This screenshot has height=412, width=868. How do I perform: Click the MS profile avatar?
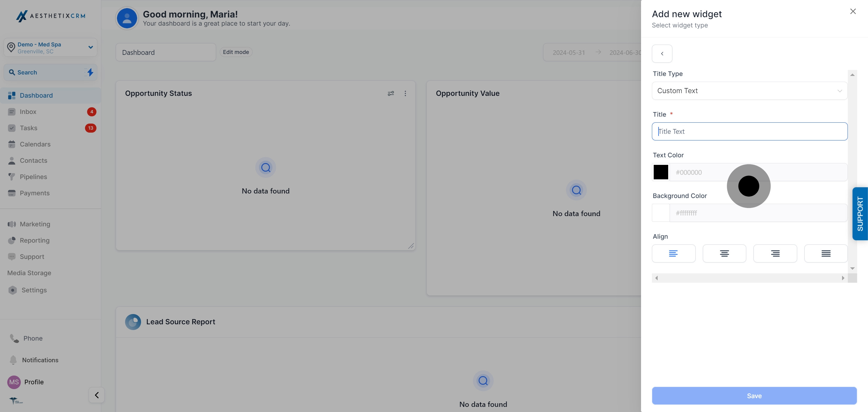(x=14, y=382)
